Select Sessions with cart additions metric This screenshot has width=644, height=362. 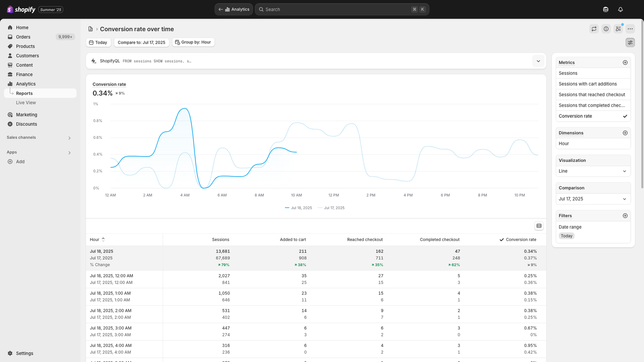click(593, 84)
